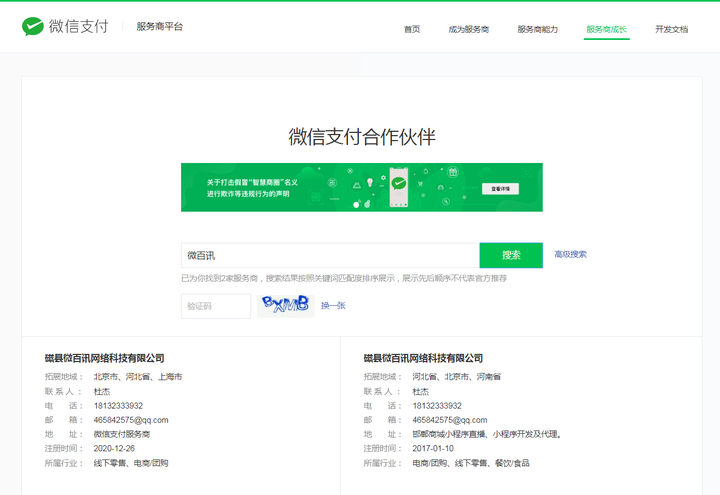Select company name in the 2017-01-10 result card
720x495 pixels.
(423, 358)
